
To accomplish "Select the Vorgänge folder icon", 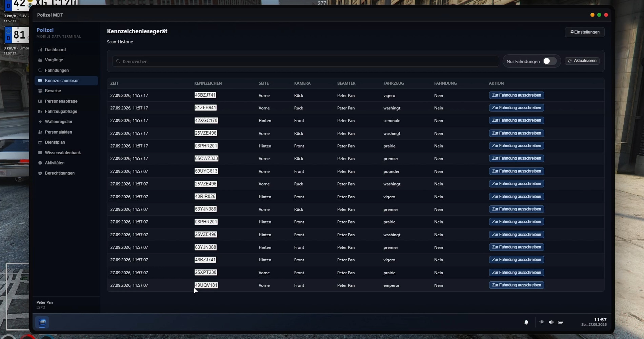I will point(40,60).
